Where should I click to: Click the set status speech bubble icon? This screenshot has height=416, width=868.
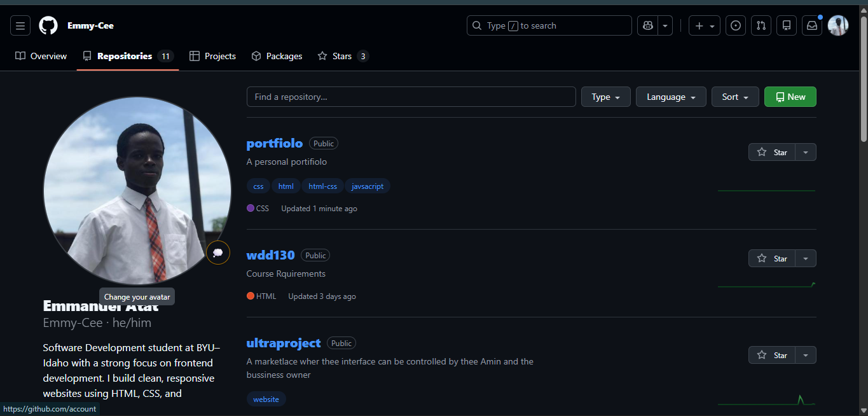(x=218, y=253)
